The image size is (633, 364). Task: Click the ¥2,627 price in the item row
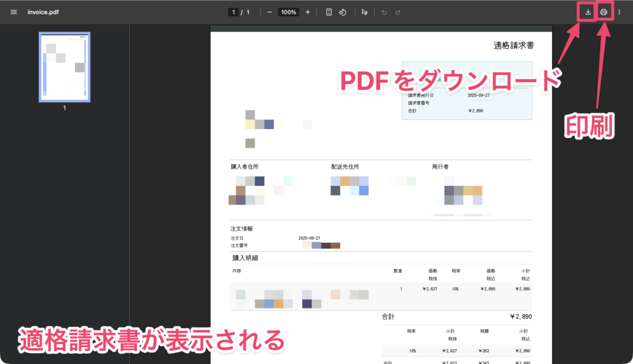(430, 289)
